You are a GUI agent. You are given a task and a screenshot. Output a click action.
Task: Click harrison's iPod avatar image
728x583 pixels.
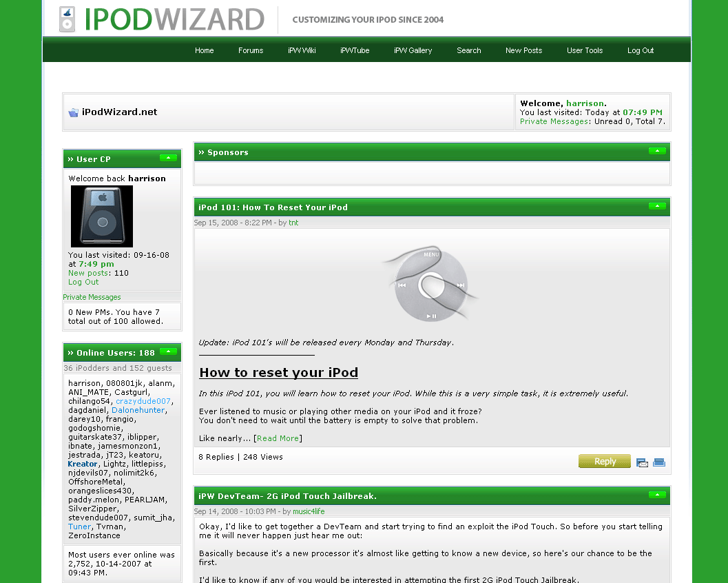coord(102,216)
